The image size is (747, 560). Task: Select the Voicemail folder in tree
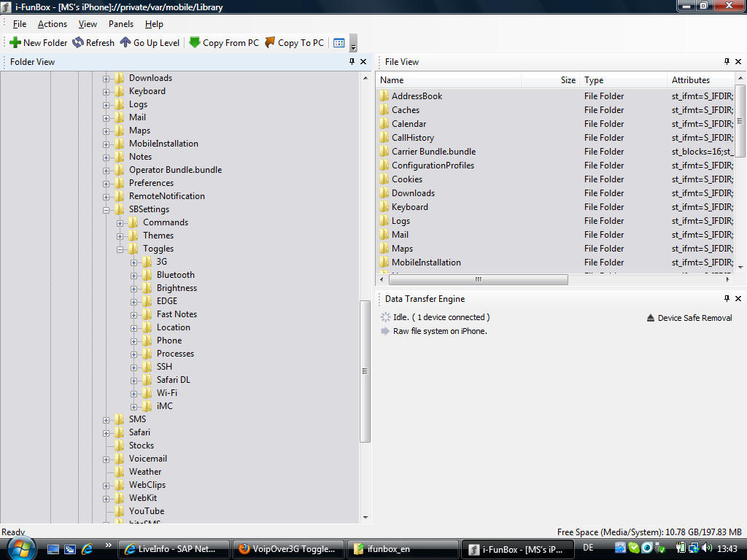point(147,459)
